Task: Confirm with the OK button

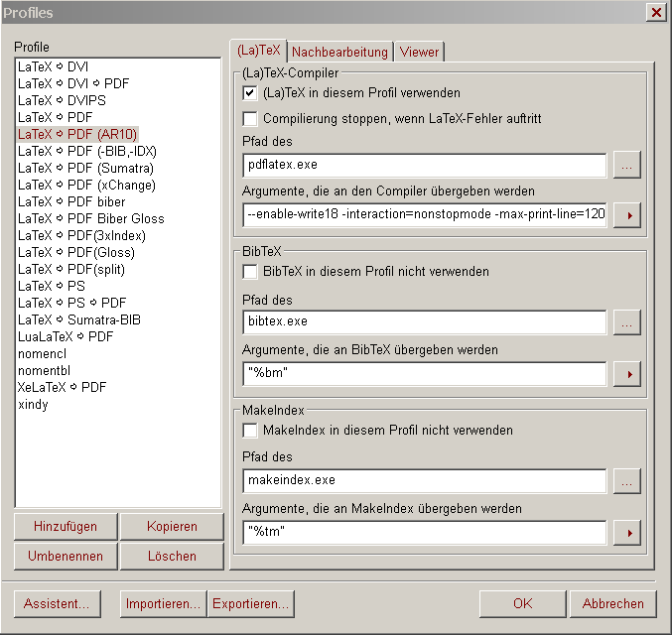Action: pos(522,603)
